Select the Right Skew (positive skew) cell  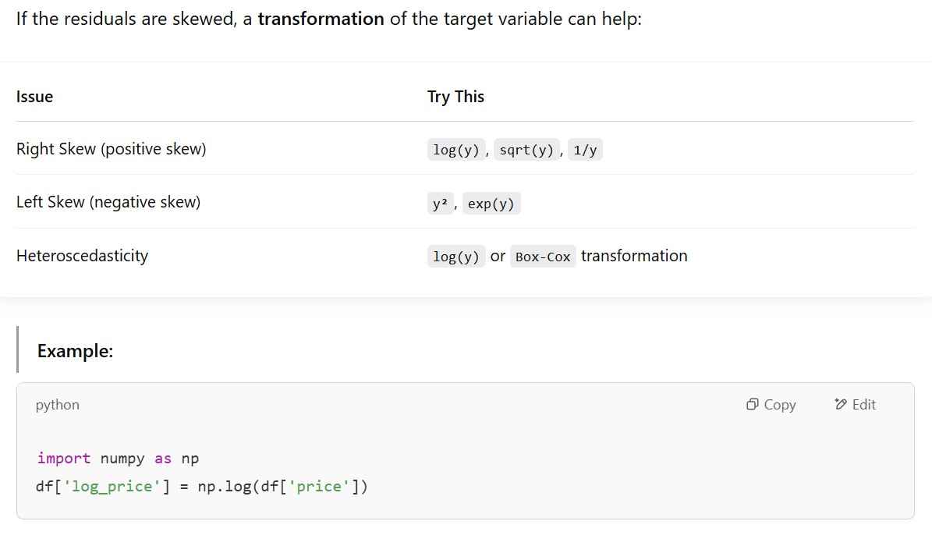click(x=111, y=149)
